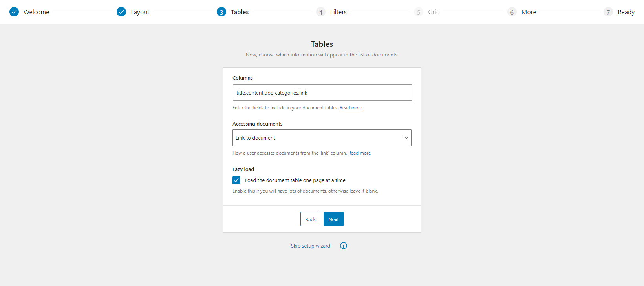The image size is (644, 286).
Task: Open the Read more link under Columns
Action: point(351,107)
